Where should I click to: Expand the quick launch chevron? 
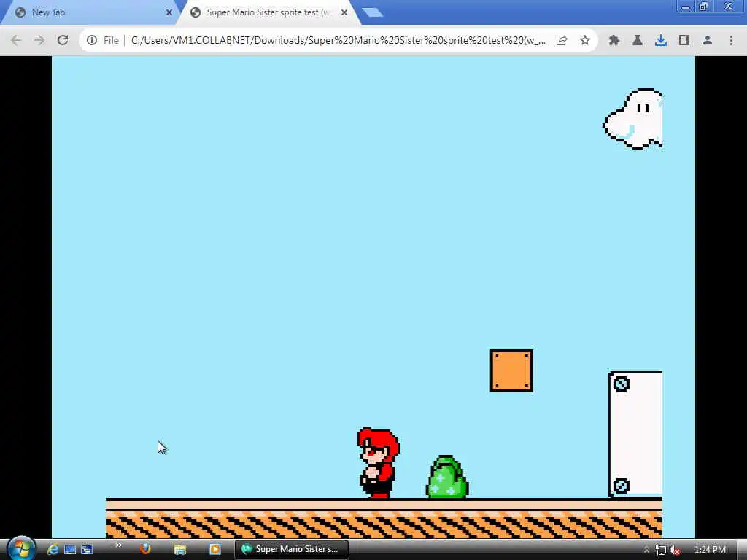(119, 545)
